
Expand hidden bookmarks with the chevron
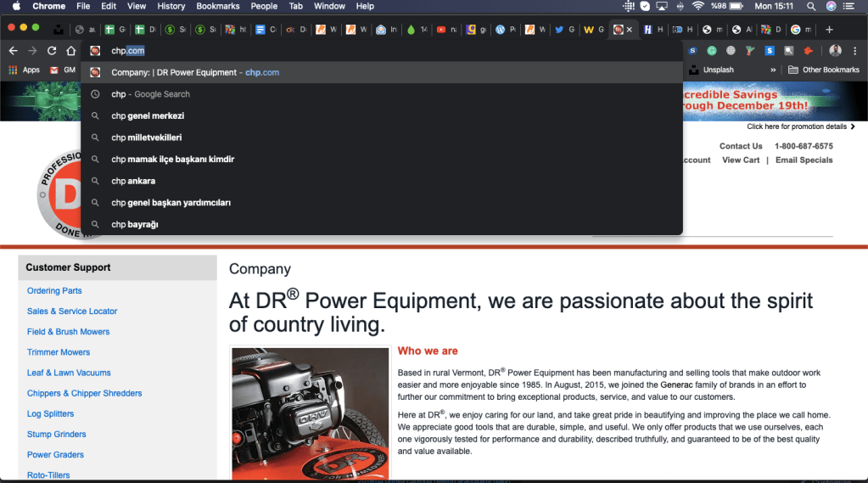click(772, 70)
